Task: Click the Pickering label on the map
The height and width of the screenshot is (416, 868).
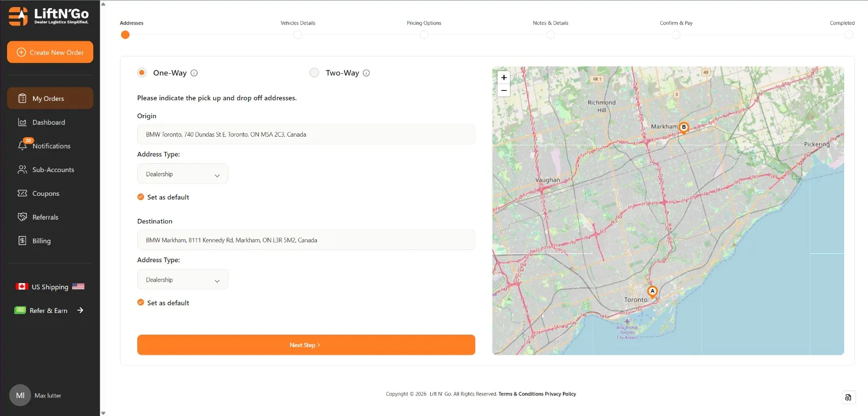Action: [x=817, y=144]
